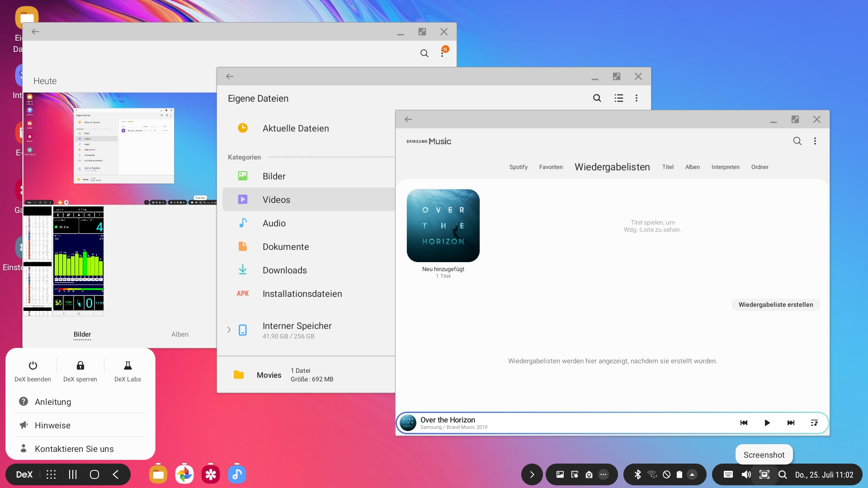Image resolution: width=868 pixels, height=488 pixels.
Task: Open Kontaktieren Sie uns entry
Action: pyautogui.click(x=74, y=449)
